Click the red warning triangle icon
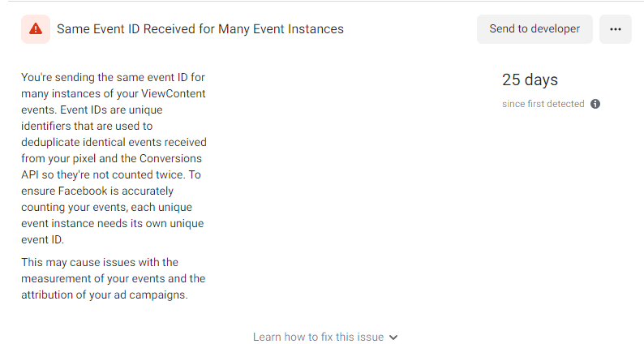Image resolution: width=644 pixels, height=344 pixels. [x=36, y=28]
